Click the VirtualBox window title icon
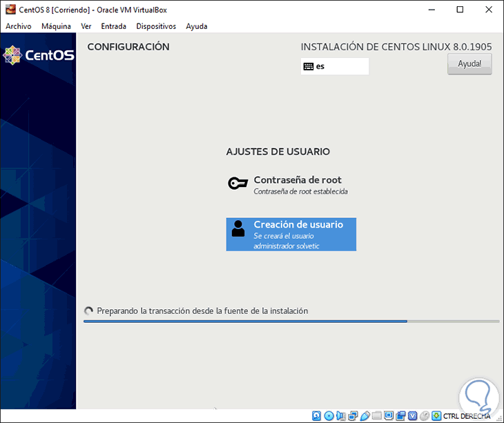 pyautogui.click(x=10, y=10)
